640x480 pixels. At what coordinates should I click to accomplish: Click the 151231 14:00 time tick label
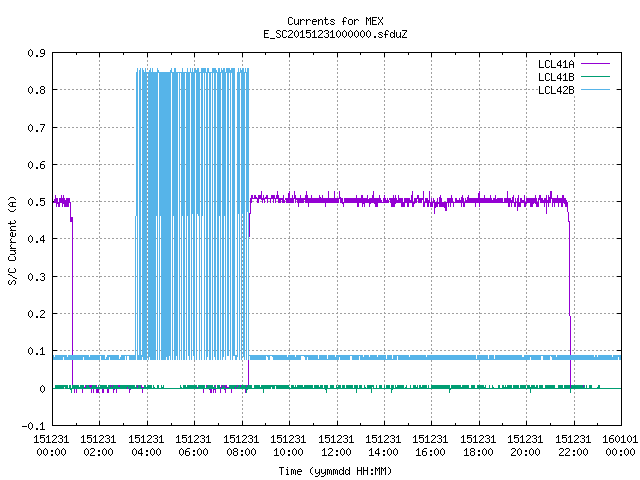click(383, 445)
